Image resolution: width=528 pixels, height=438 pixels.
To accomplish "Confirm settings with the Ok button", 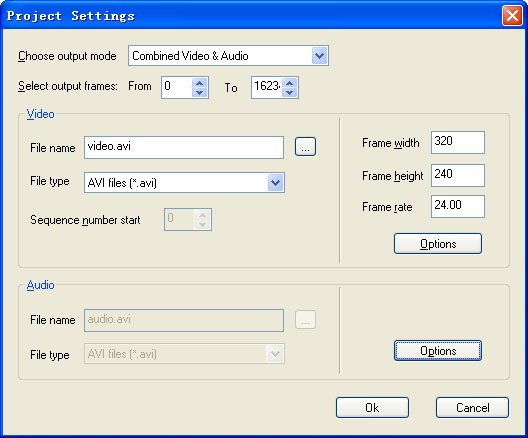I will pyautogui.click(x=372, y=408).
